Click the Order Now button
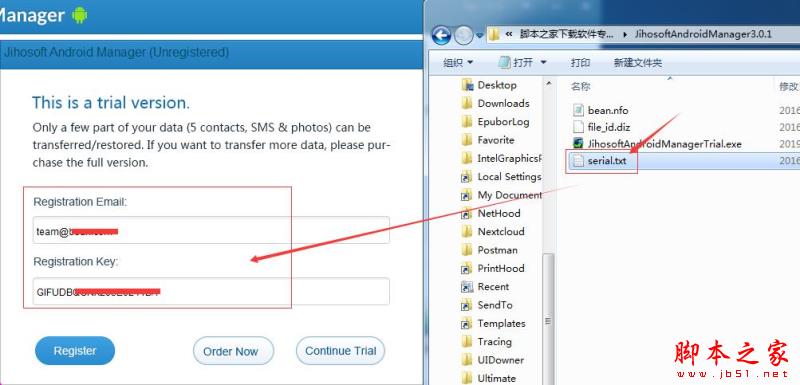Image resolution: width=800 pixels, height=385 pixels. coord(233,351)
